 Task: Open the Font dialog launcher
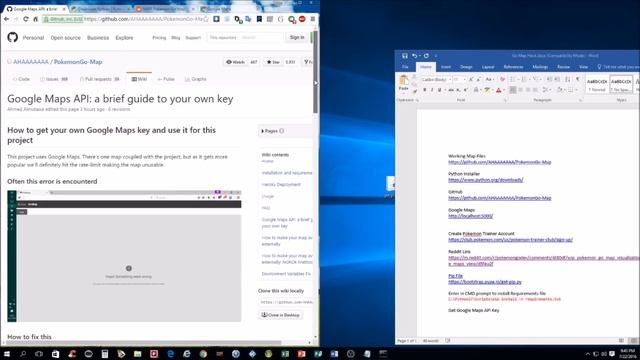click(505, 100)
